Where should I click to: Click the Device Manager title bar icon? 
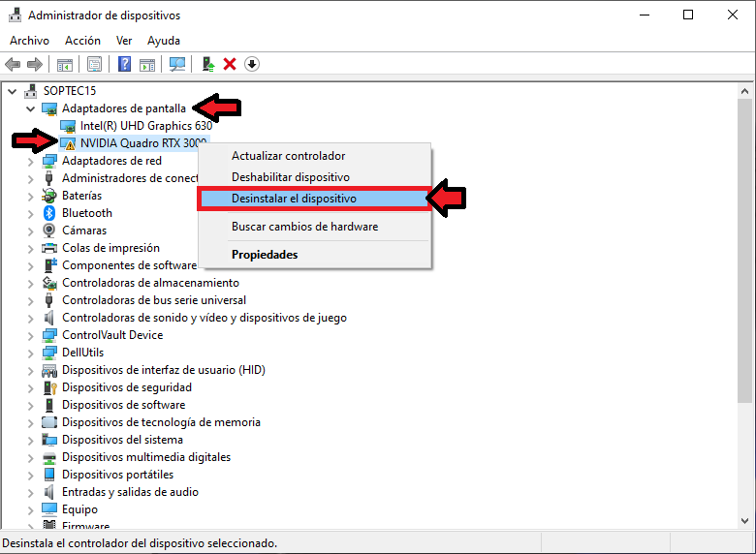click(15, 15)
